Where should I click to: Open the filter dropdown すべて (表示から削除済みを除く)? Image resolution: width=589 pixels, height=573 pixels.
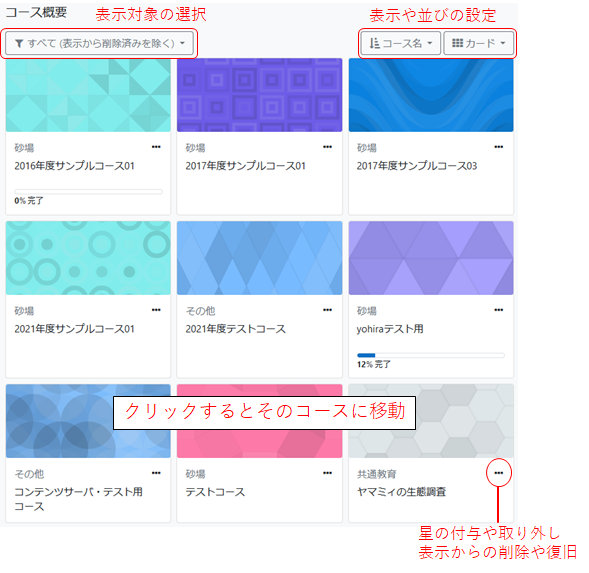pos(100,44)
